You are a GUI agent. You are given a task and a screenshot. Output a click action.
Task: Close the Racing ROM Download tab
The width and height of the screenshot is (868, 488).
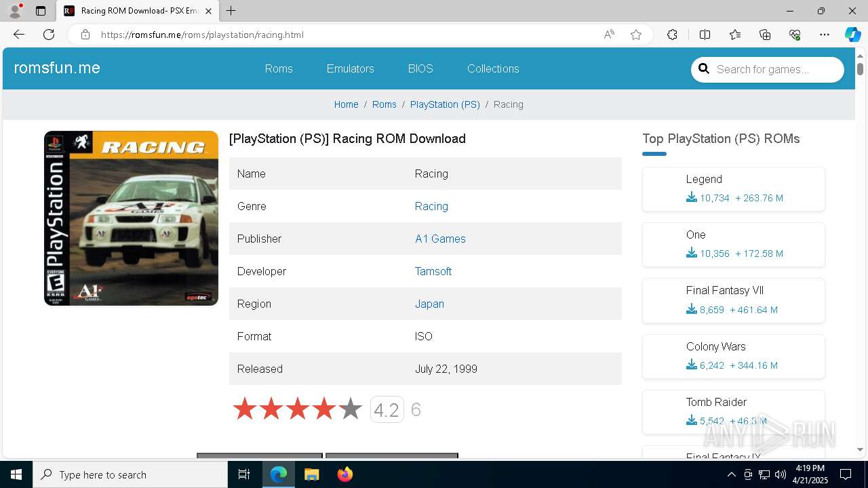coord(208,11)
